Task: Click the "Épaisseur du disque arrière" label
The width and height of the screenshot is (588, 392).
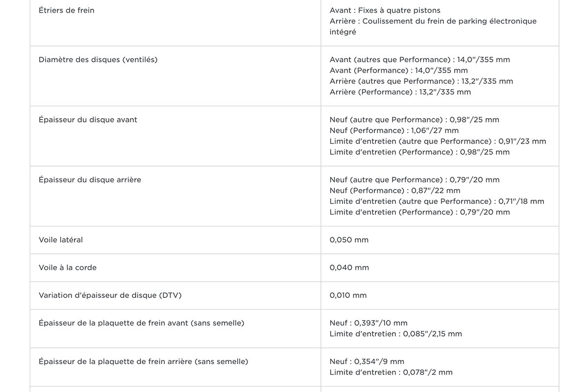Action: tap(90, 180)
